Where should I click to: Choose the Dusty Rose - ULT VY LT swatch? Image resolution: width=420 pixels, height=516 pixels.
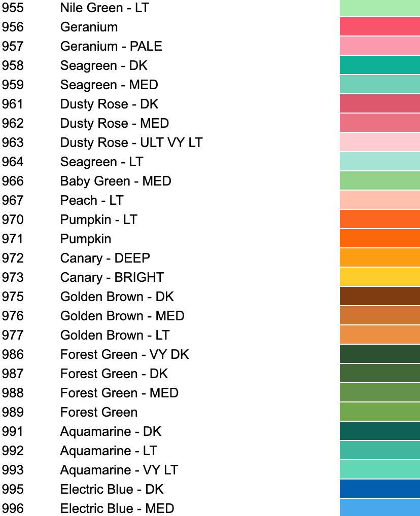coord(379,142)
